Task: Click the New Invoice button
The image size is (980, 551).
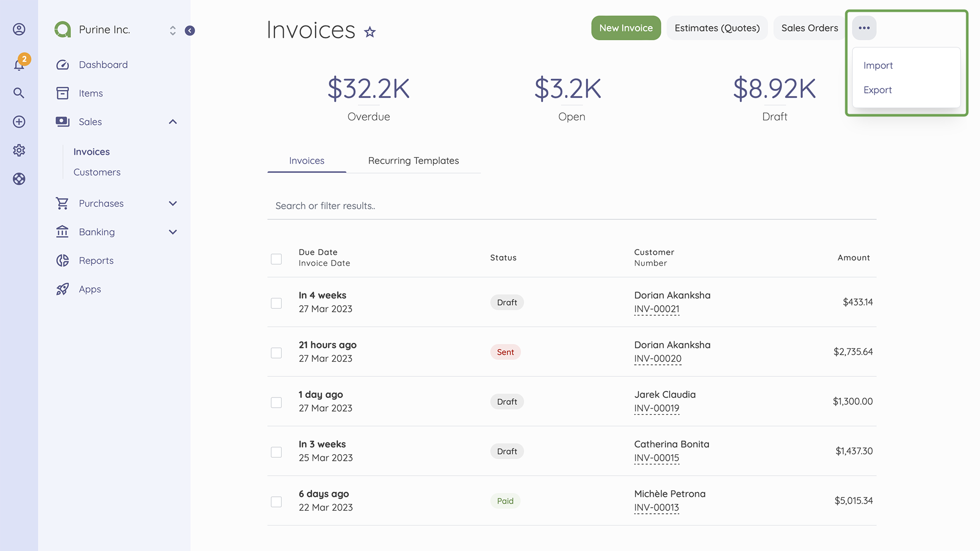Action: click(x=626, y=28)
